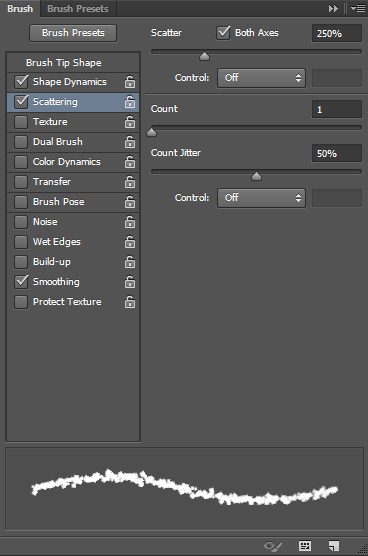Click the lock icon beside Smoothing
368x556 pixels.
point(130,282)
